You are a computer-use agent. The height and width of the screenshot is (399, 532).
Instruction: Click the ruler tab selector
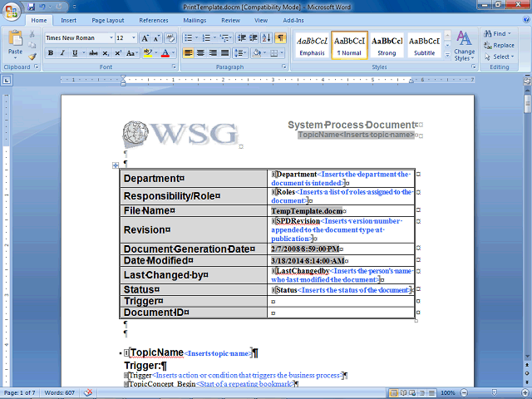tap(7, 80)
